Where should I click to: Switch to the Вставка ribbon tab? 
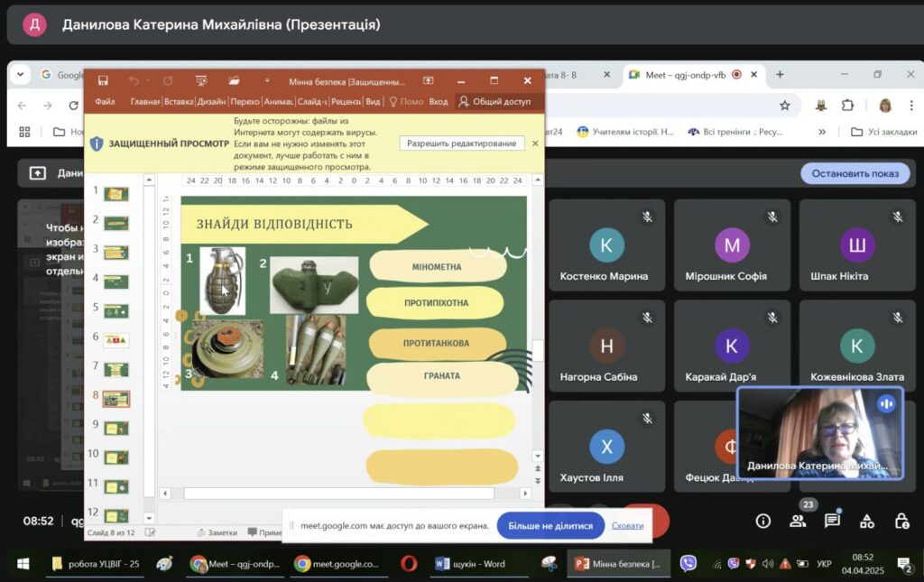pos(179,101)
